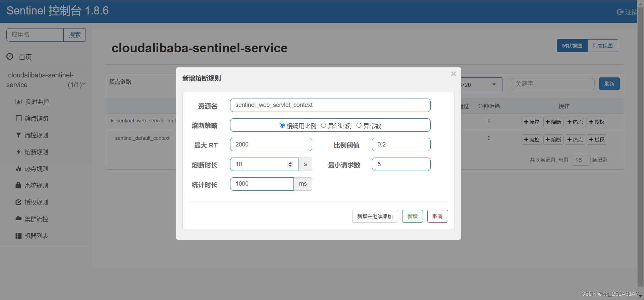This screenshot has width=644, height=300.
Task: Click +热点 for sentinel_web_servlet_context row
Action: (575, 122)
